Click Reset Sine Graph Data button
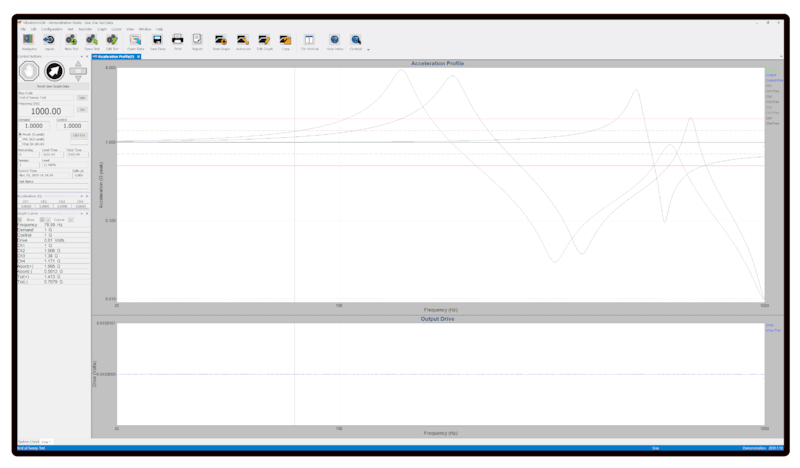 (x=53, y=86)
